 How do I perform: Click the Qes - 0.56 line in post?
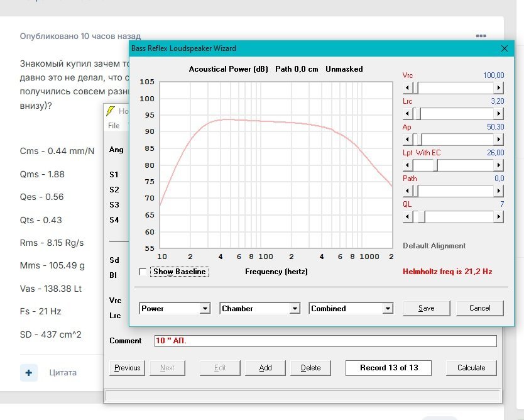[x=41, y=197]
